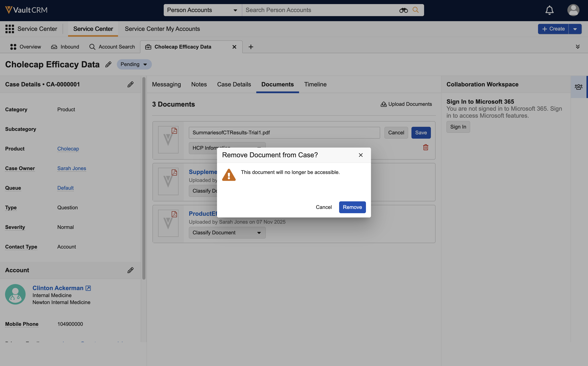This screenshot has height=366, width=588.
Task: Open Create button dropdown arrow
Action: 575,29
